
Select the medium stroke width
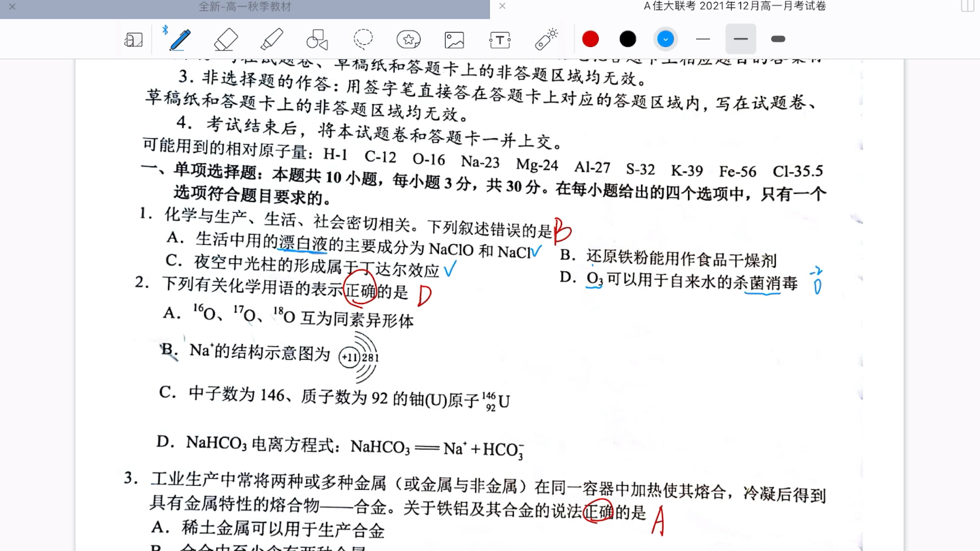(x=740, y=39)
